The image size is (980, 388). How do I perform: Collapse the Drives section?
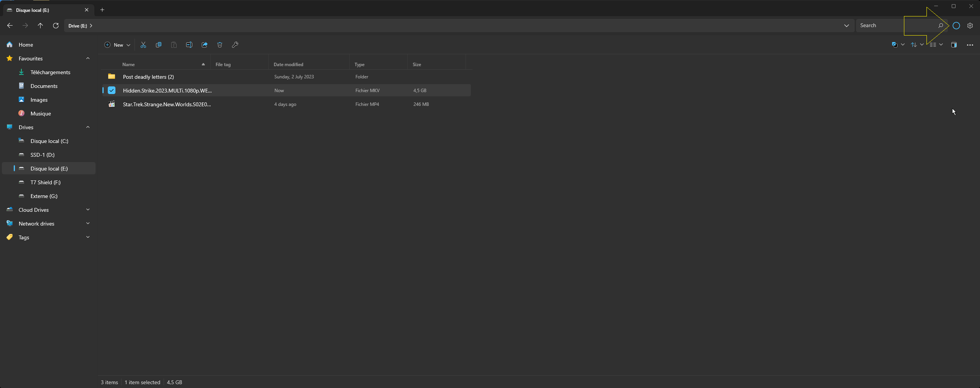tap(88, 127)
